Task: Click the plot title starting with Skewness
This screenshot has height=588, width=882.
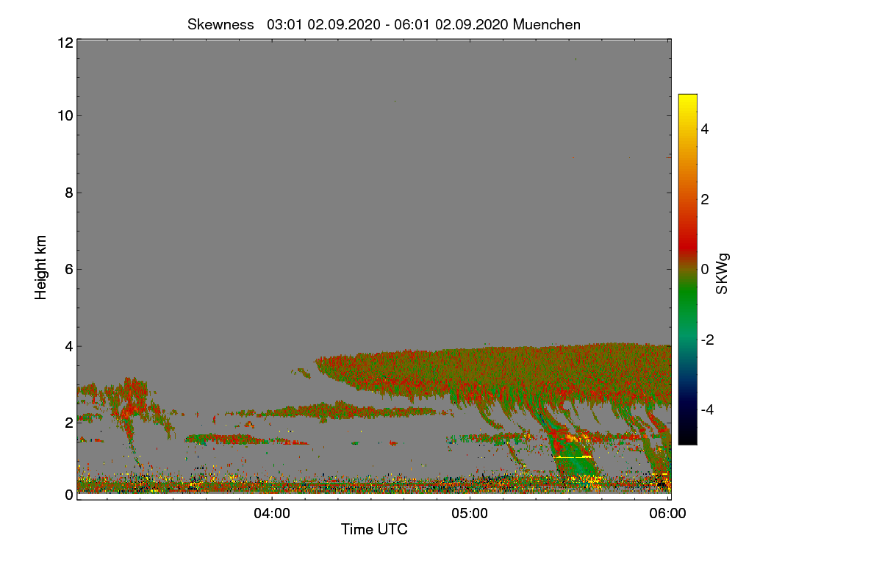Action: coord(384,24)
